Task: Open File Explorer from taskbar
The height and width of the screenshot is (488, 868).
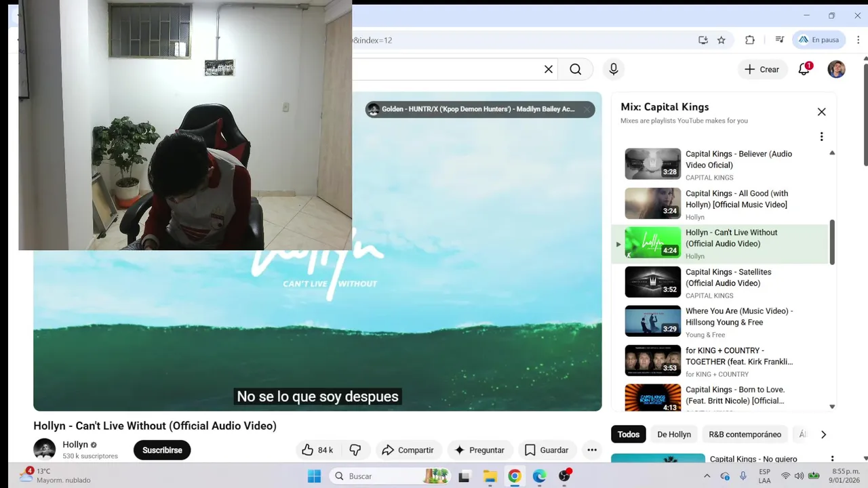Action: click(x=490, y=476)
